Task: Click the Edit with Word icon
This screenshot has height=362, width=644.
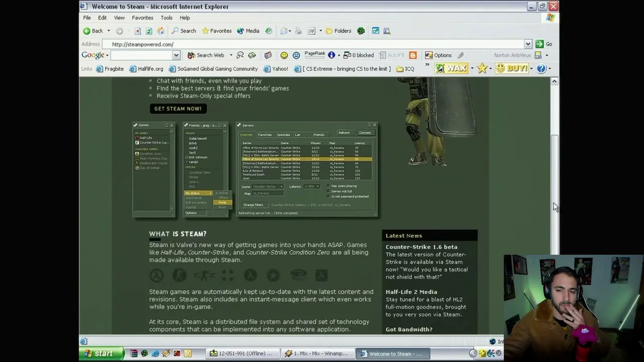Action: tap(312, 31)
